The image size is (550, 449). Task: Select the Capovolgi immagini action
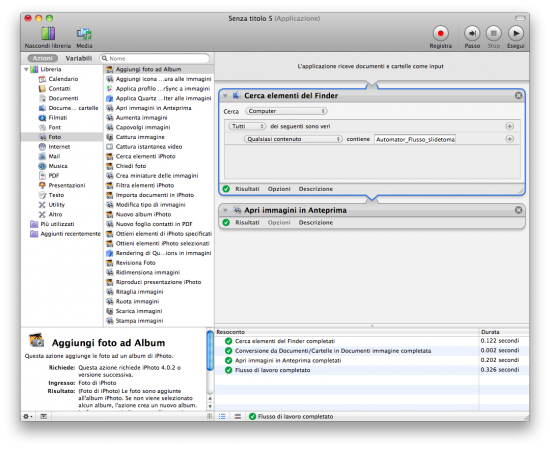(143, 127)
